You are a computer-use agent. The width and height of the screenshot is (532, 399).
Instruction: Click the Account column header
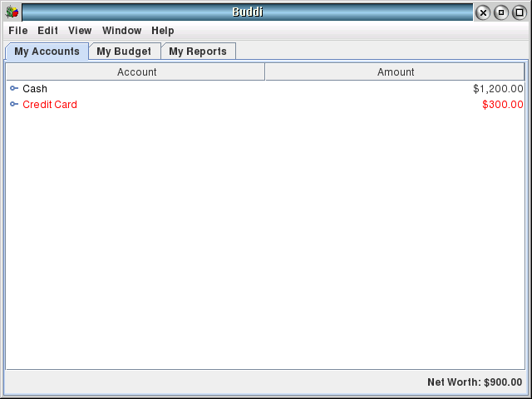pyautogui.click(x=136, y=72)
